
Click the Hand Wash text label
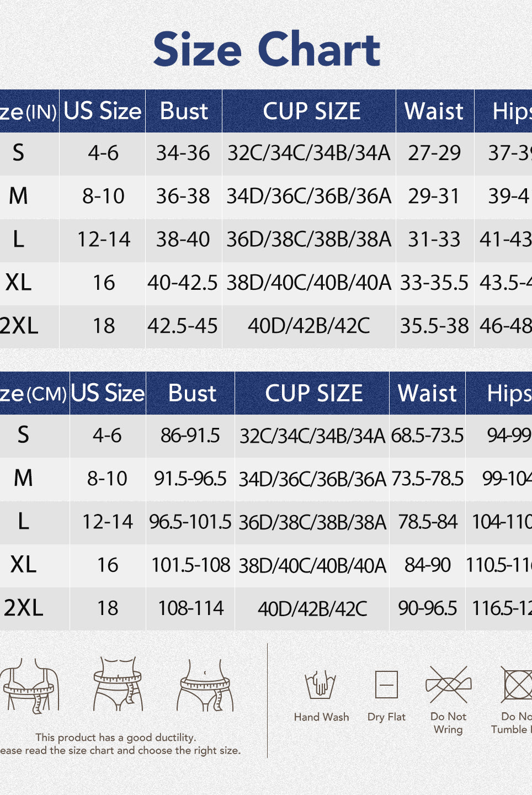tap(321, 717)
